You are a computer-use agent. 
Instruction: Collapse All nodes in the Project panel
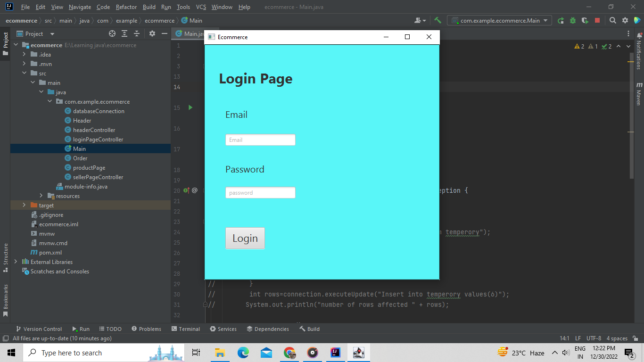coord(137,33)
